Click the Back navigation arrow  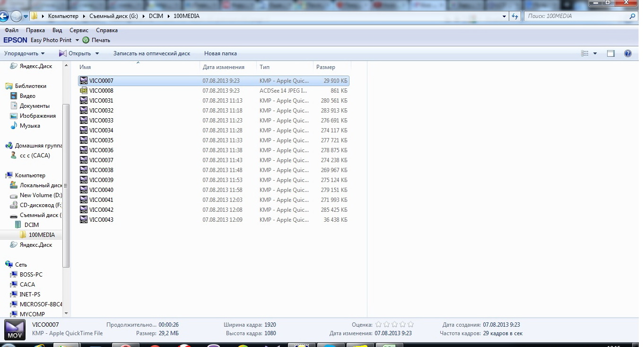[x=4, y=16]
